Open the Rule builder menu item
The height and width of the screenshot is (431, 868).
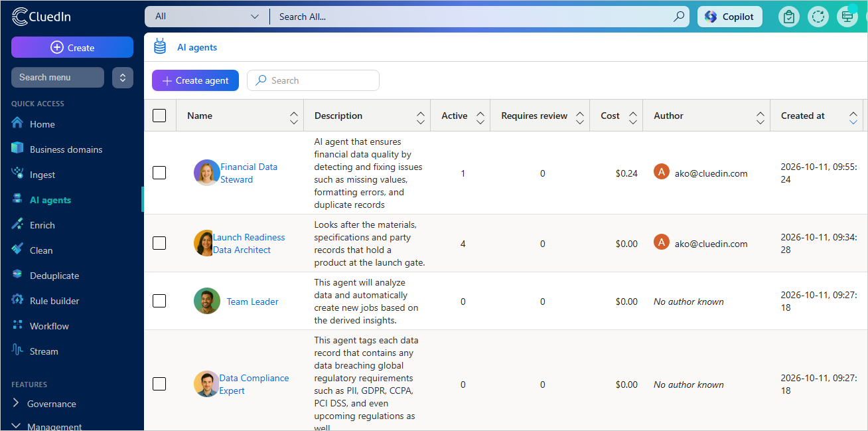tap(54, 300)
